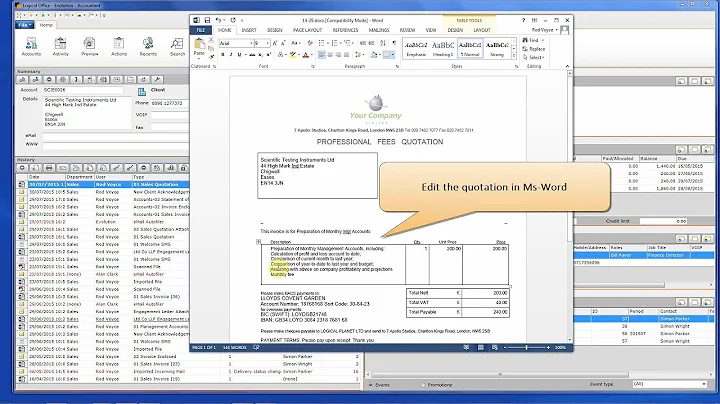The width and height of the screenshot is (720, 404).
Task: Select the Promotions radio button
Action: [x=423, y=385]
